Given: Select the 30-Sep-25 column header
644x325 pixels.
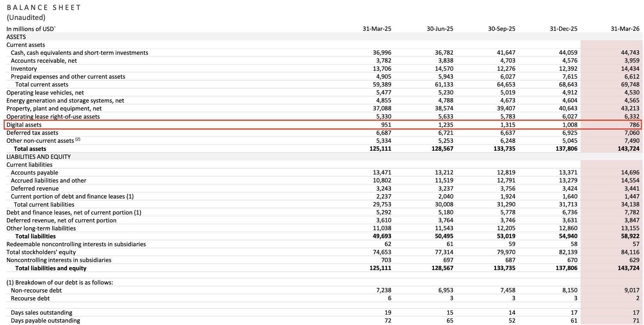Looking at the screenshot, I should click(x=501, y=29).
